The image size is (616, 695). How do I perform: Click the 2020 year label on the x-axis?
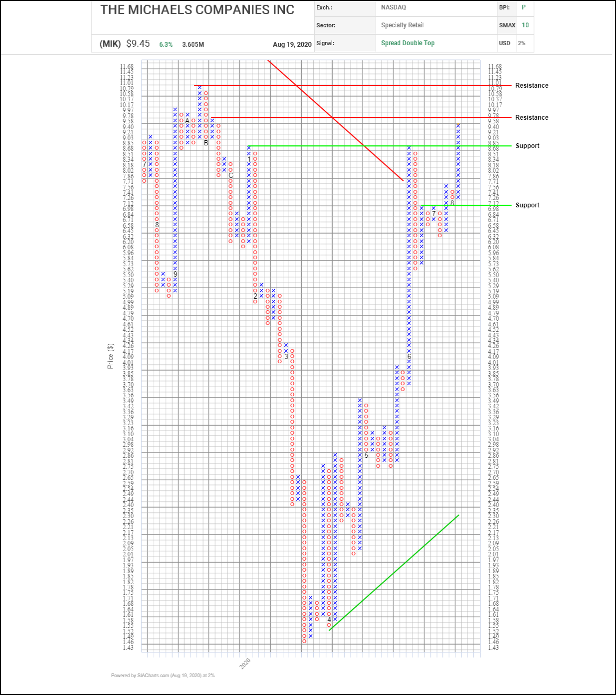(x=245, y=664)
